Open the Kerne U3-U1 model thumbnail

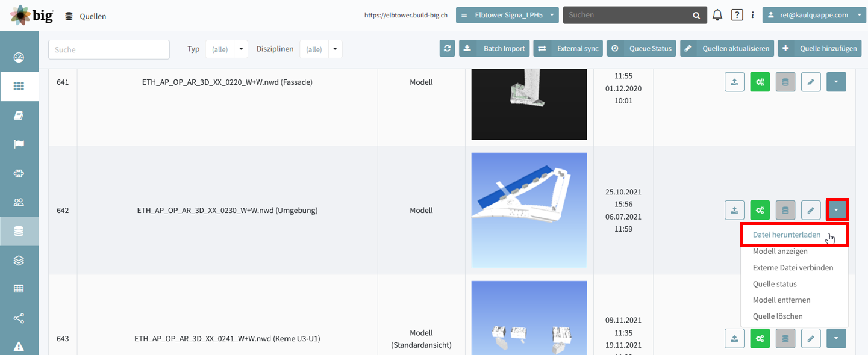[x=529, y=318]
